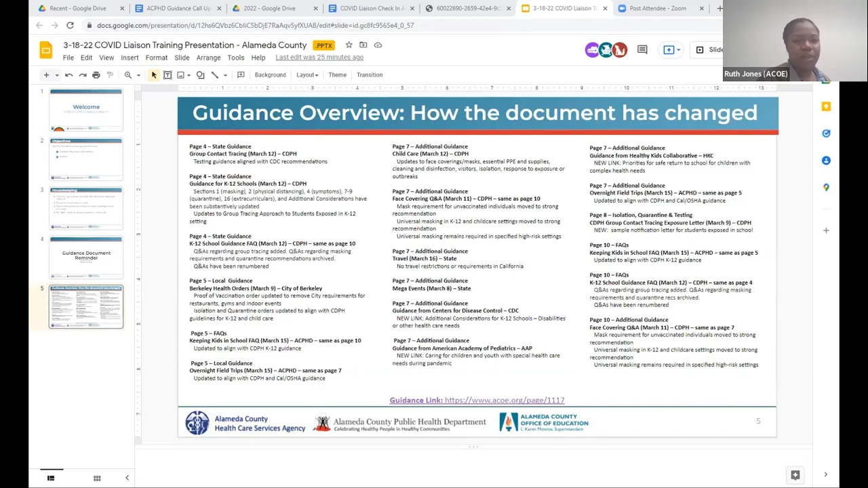The image size is (868, 488).
Task: Open the acoe.org/page/1117 guidance link
Action: [x=505, y=401]
